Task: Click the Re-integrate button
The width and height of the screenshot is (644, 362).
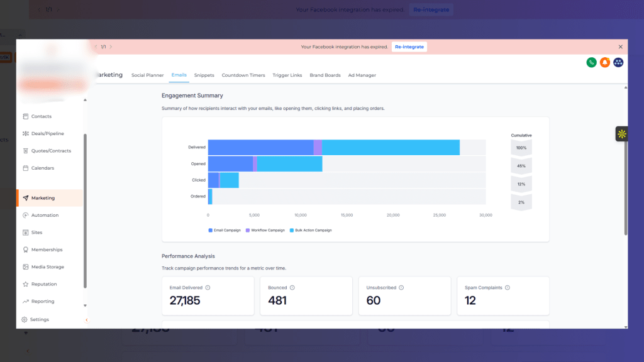Action: click(409, 47)
